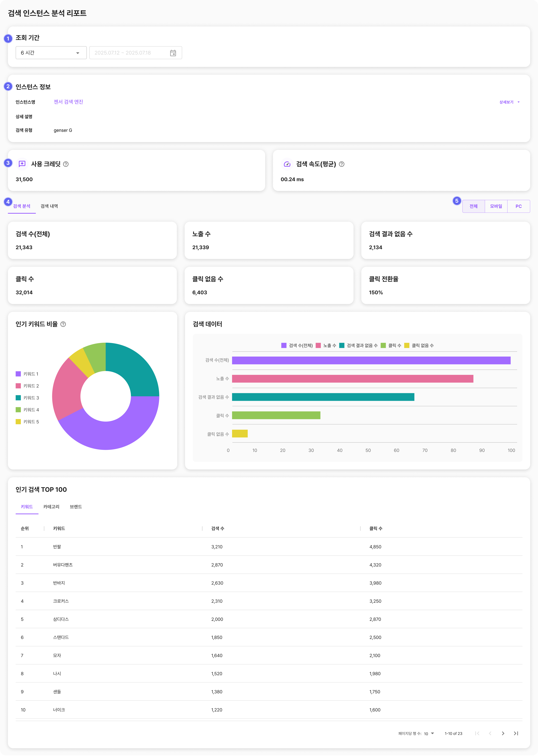Click the speedometer icon in 검색 속도 card
Image resolution: width=538 pixels, height=756 pixels.
click(287, 164)
